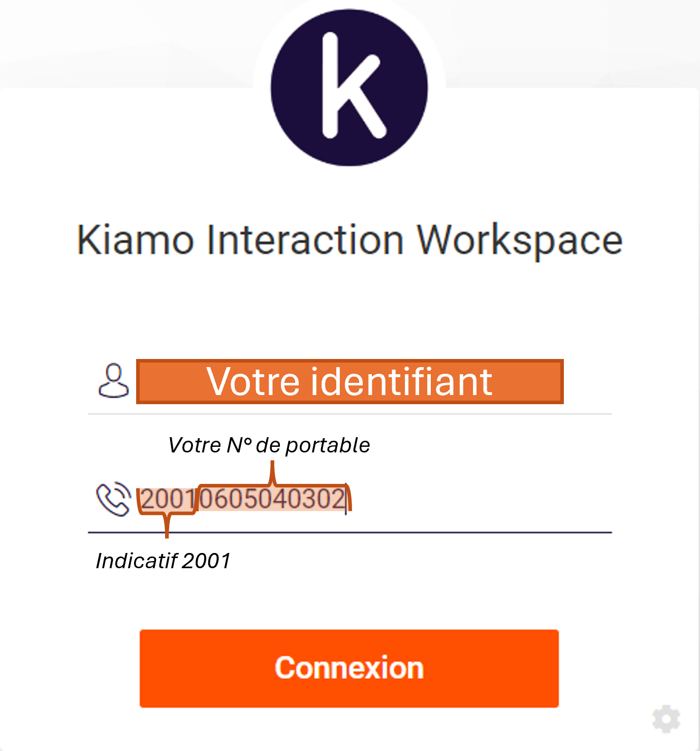Viewport: 700px width, 751px height.
Task: Click the curly bracket under '2001'
Action: tap(167, 523)
